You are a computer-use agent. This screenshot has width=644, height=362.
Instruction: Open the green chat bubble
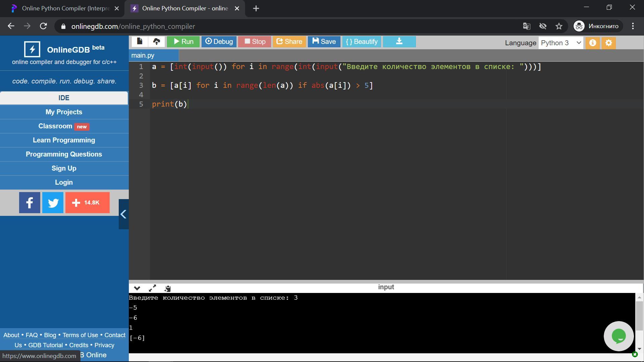coord(619,336)
